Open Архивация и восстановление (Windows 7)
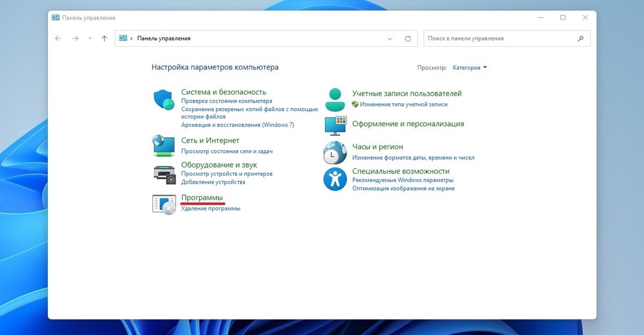The height and width of the screenshot is (335, 644). pos(237,125)
